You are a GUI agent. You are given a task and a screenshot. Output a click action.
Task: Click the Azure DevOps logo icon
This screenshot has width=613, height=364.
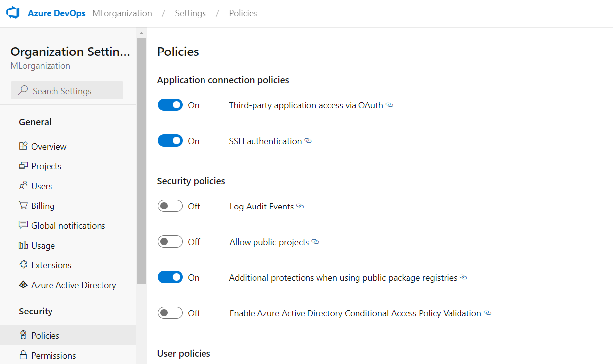[13, 13]
